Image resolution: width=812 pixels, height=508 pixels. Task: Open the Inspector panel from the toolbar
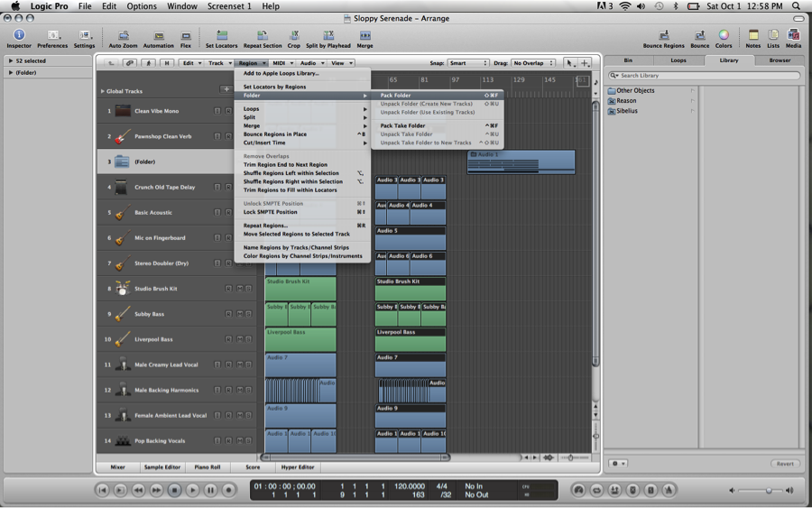pyautogui.click(x=18, y=36)
